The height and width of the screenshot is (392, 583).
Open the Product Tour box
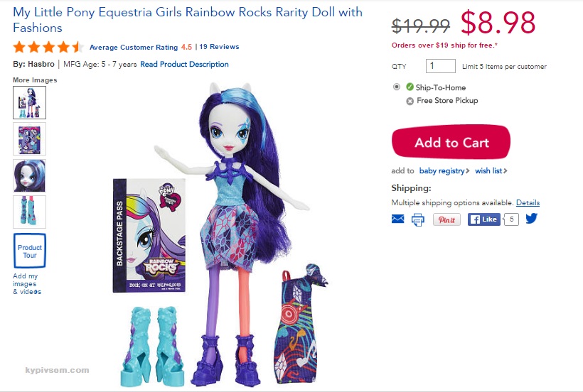coord(30,251)
